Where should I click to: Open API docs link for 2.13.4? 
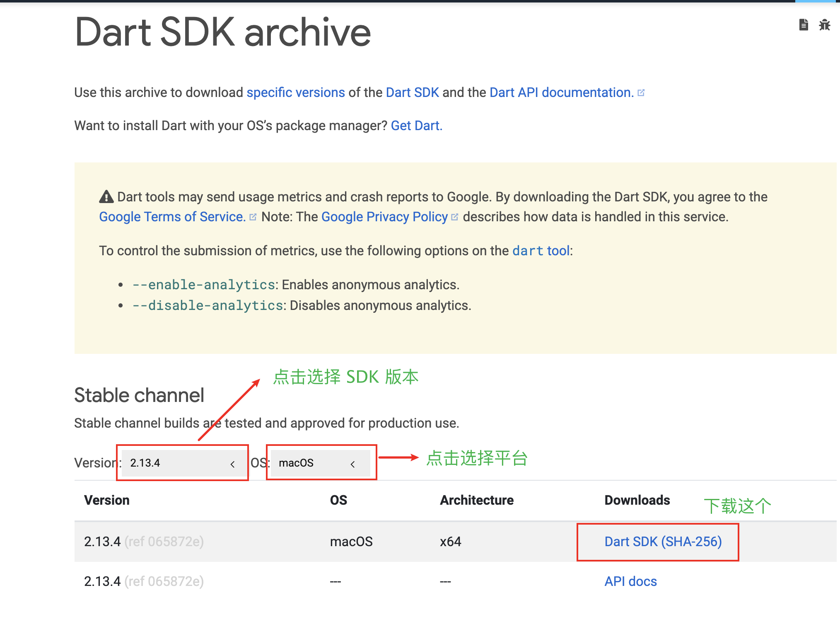point(630,581)
